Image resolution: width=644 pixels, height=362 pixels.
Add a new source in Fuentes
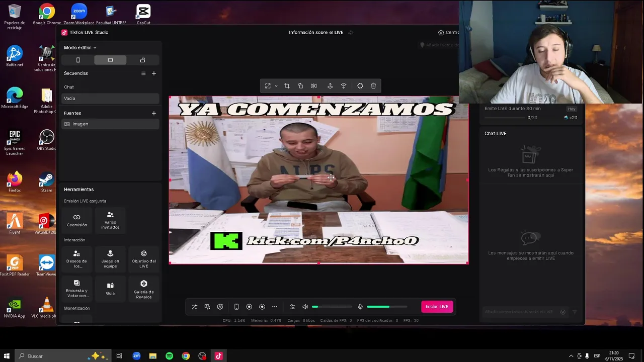pos(154,113)
